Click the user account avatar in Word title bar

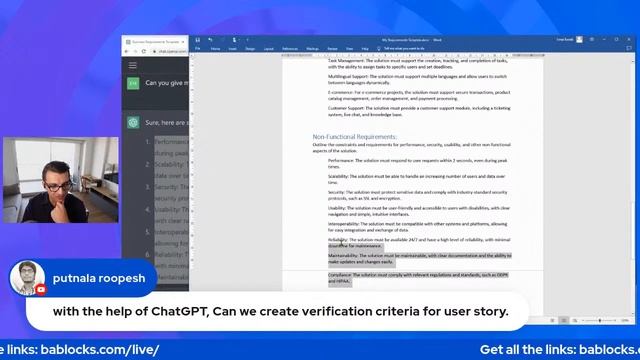[579, 40]
